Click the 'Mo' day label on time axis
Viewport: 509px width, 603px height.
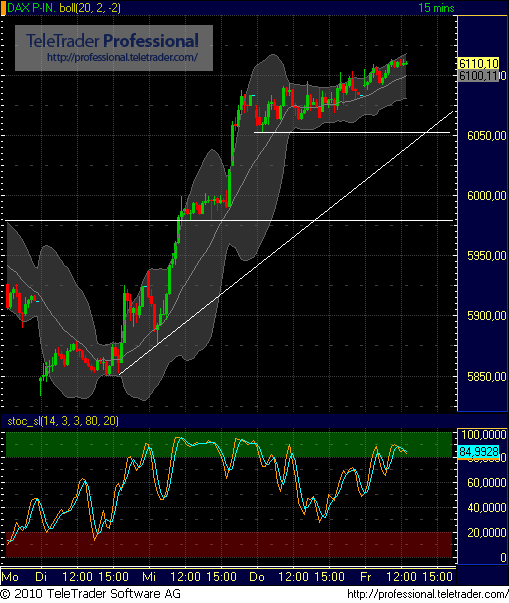point(10,577)
